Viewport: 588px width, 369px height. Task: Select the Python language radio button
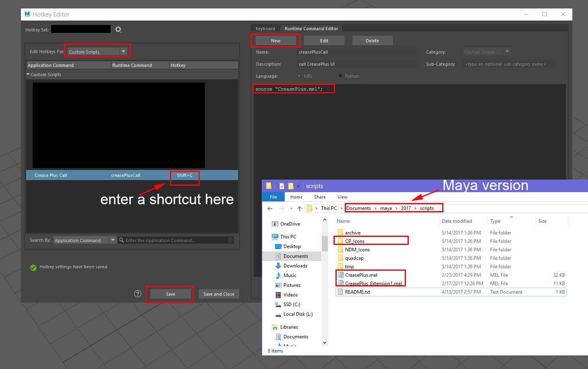coord(340,76)
